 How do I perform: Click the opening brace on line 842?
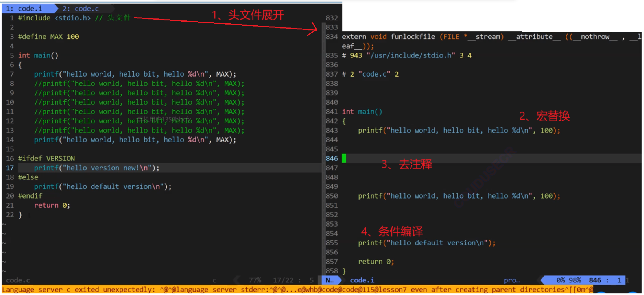coord(344,121)
